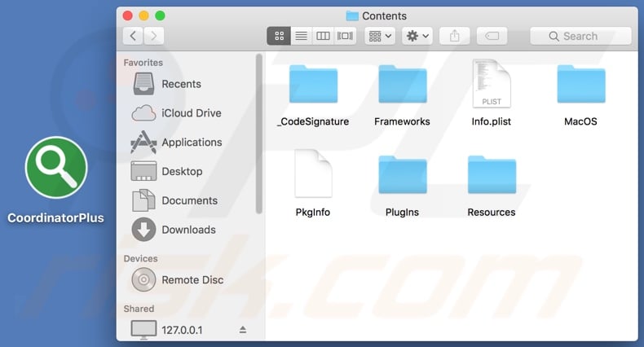The image size is (644, 347).
Task: Close the Contents window with red button
Action: click(128, 15)
